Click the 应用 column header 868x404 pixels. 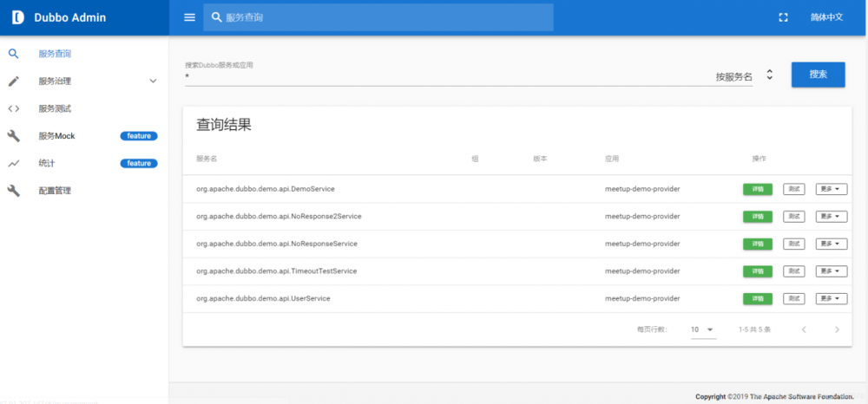point(612,159)
